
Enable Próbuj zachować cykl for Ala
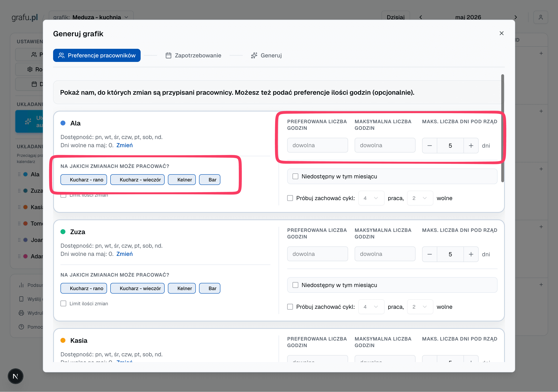point(290,198)
